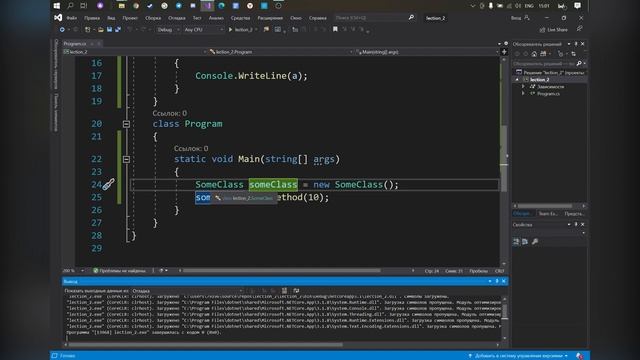
Task: Click 'Ссылок: 0' above class Program
Action: [170, 113]
